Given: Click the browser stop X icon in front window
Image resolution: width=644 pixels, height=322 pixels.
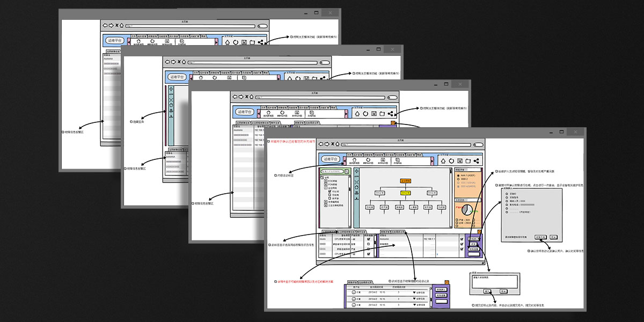Looking at the screenshot, I should pos(333,144).
